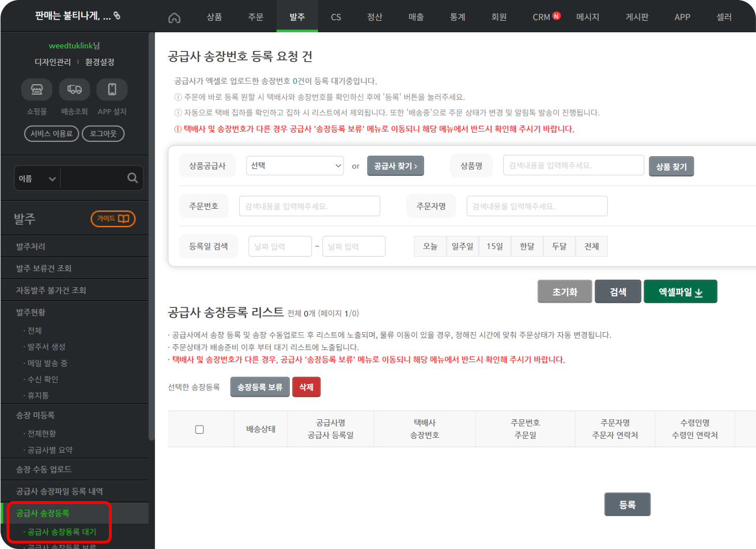Screen dimensions: 756x549
Task: Click the 상품 찾기 button
Action: coord(671,167)
